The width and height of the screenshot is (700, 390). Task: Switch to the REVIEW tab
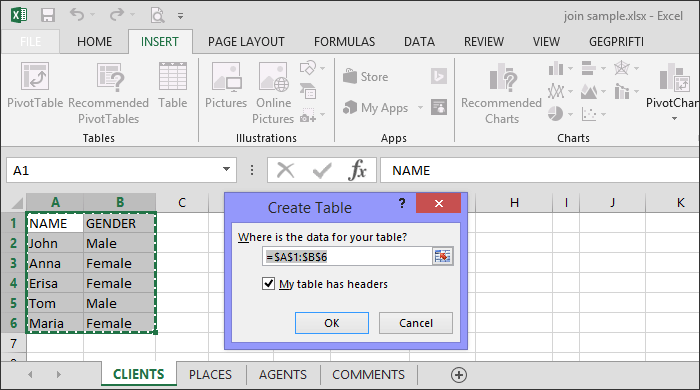(483, 42)
